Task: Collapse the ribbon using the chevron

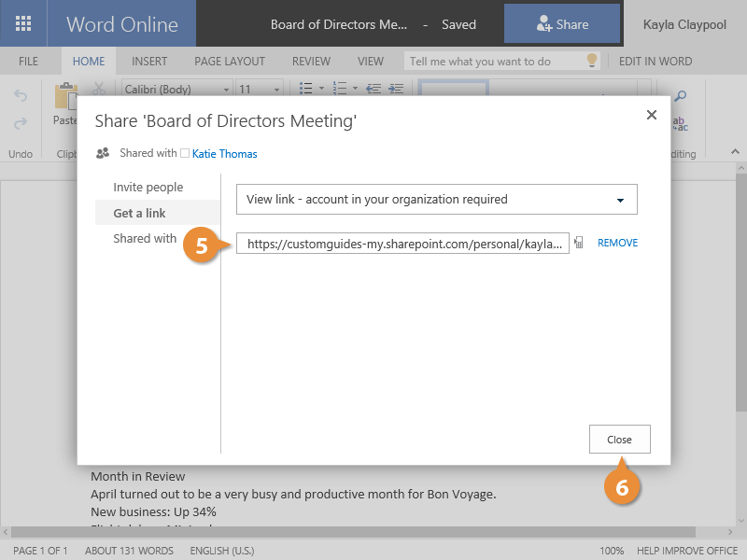Action: coord(735,152)
